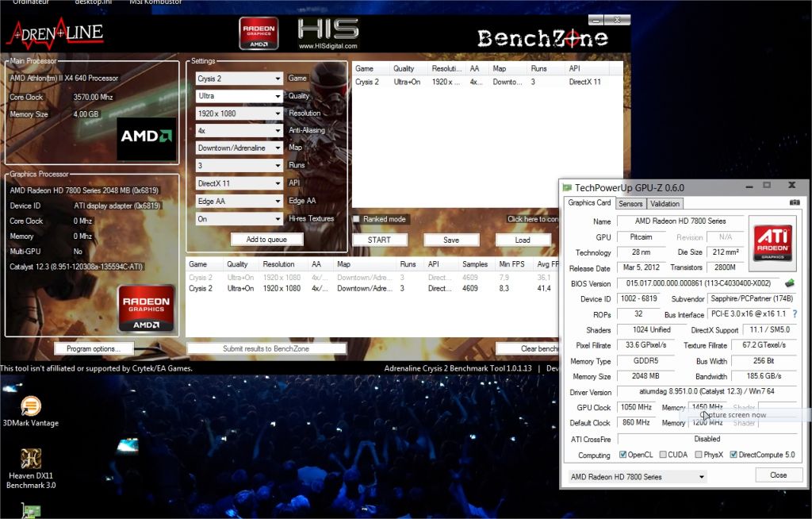
Task: Click the Load button
Action: pos(523,240)
